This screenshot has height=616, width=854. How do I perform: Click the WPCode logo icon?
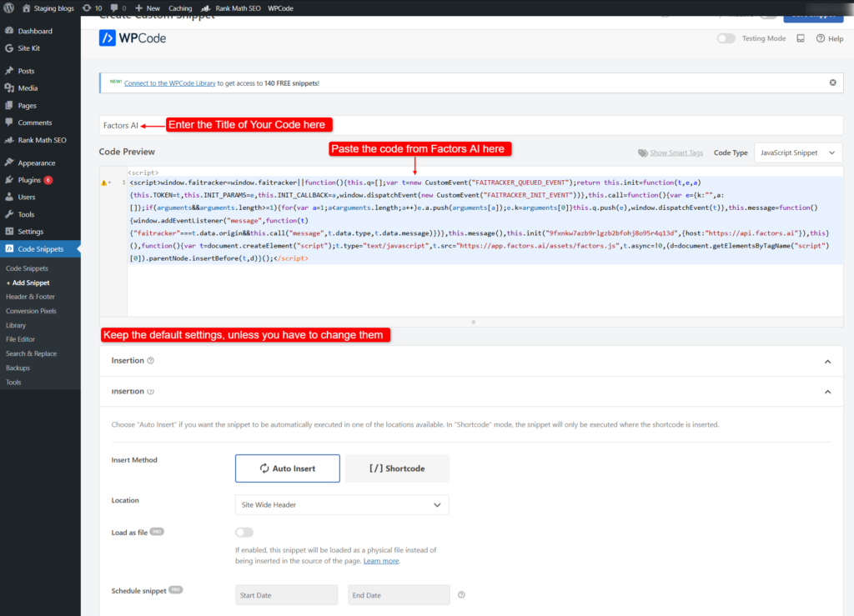108,38
